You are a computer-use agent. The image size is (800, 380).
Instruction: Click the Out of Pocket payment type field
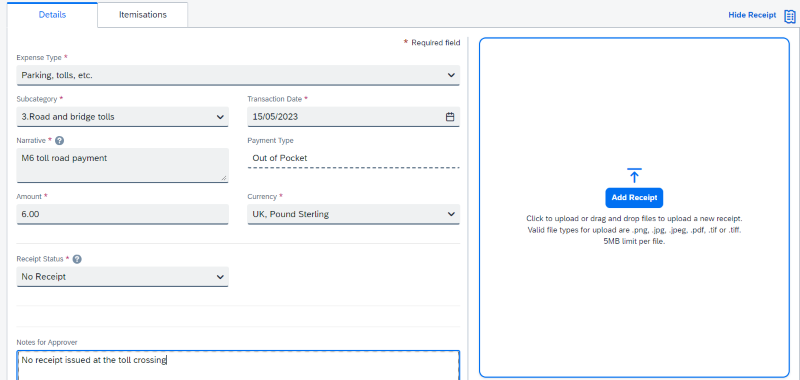[x=354, y=158]
